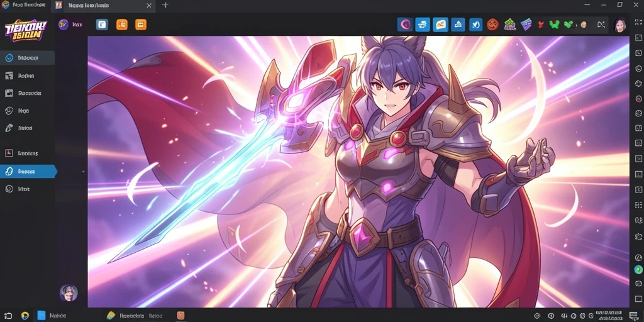This screenshot has height=322, width=644.
Task: Click the anime warrior artwork in main view
Action: click(358, 172)
